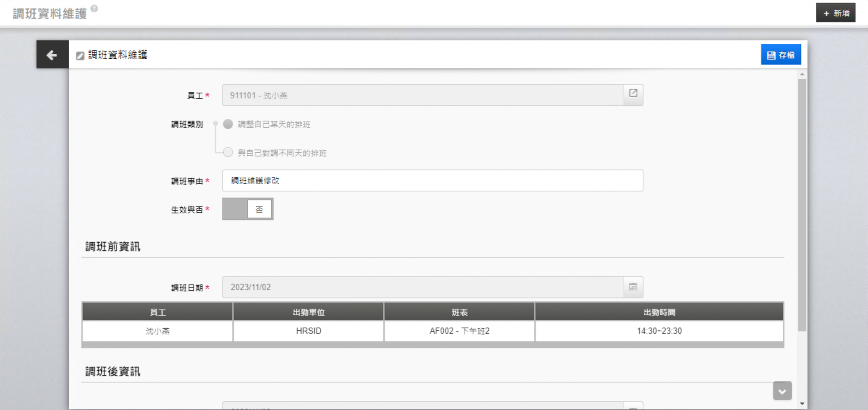Click the 14:30~23:30 cell
Viewport: 868px width, 410px height.
(659, 331)
